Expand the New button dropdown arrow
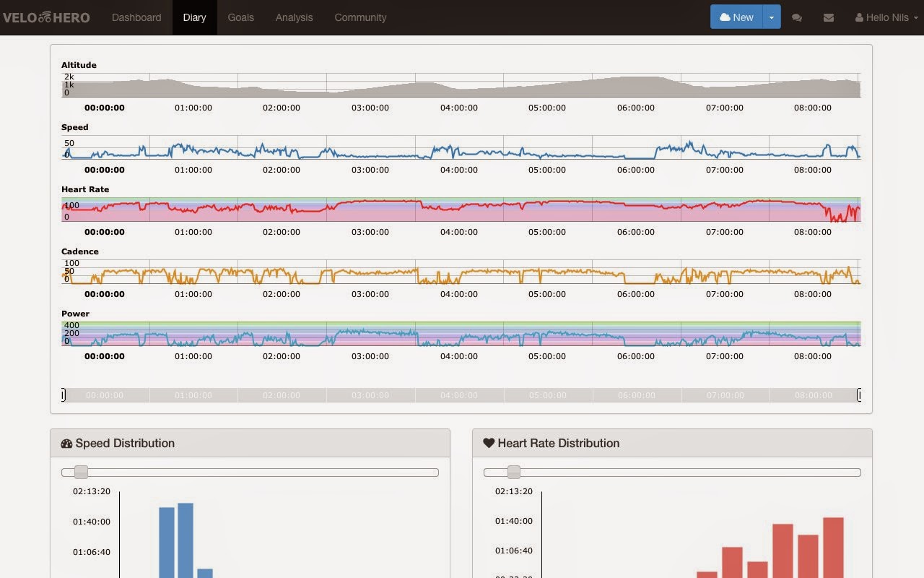 pyautogui.click(x=772, y=17)
